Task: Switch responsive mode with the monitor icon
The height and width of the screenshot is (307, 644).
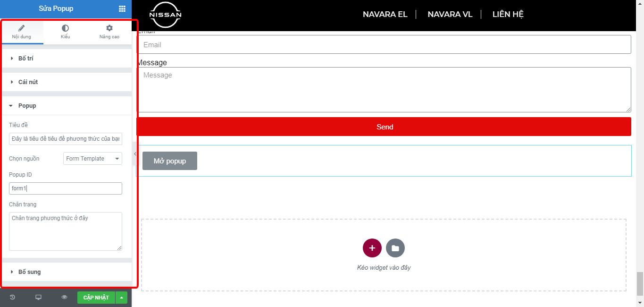Action: [x=39, y=298]
